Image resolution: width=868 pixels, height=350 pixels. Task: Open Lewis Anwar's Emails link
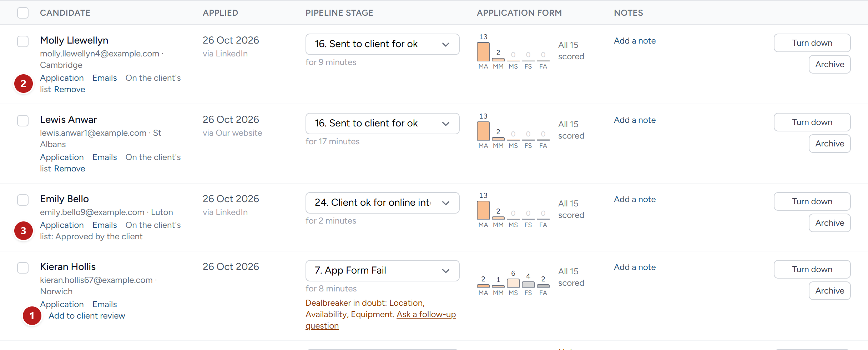tap(105, 157)
